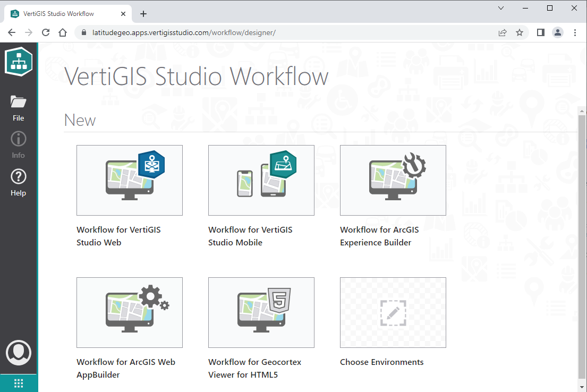Open Workflow for ArcGIS Experience Builder
This screenshot has width=587, height=392.
coord(393,180)
